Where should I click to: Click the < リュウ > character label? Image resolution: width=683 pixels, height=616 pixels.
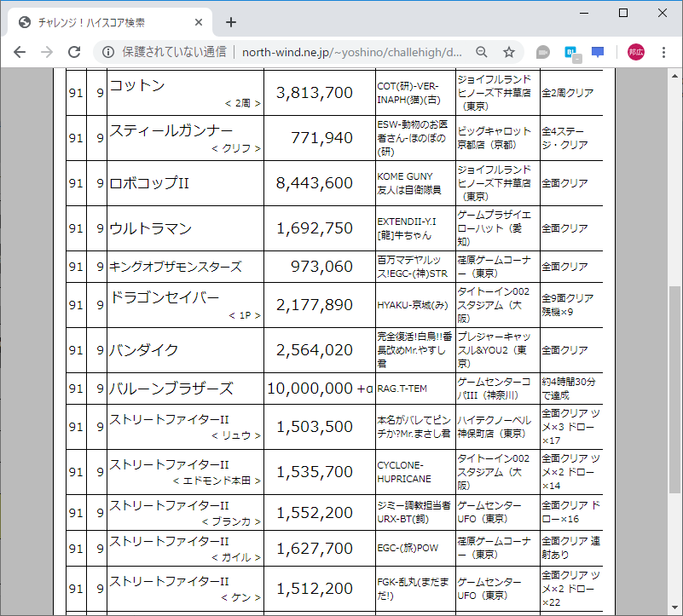click(236, 435)
